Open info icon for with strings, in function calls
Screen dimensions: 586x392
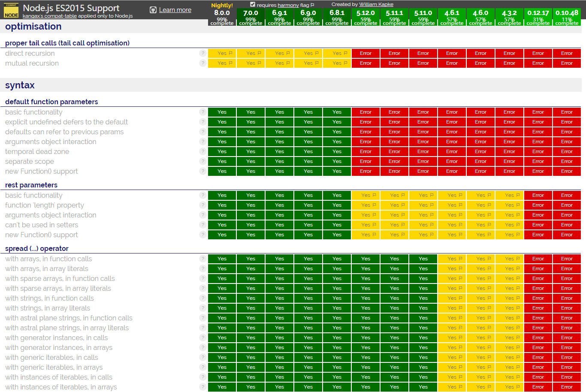202,298
